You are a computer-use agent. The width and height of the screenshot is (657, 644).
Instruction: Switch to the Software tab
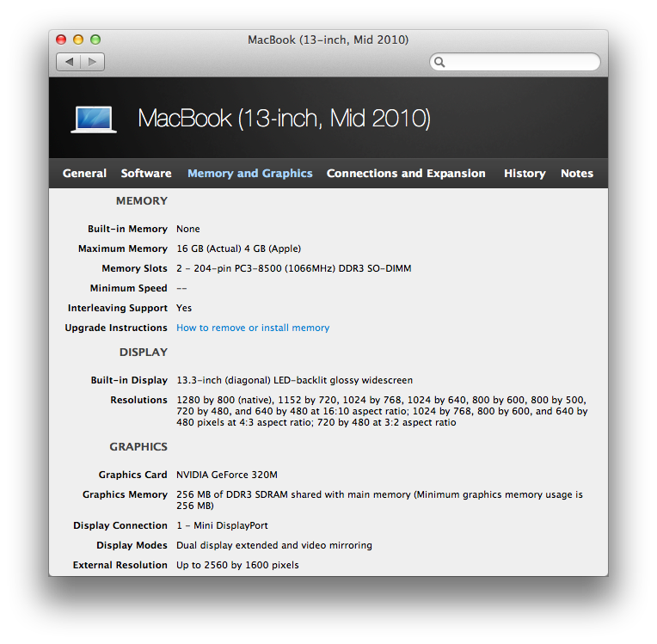[x=146, y=173]
